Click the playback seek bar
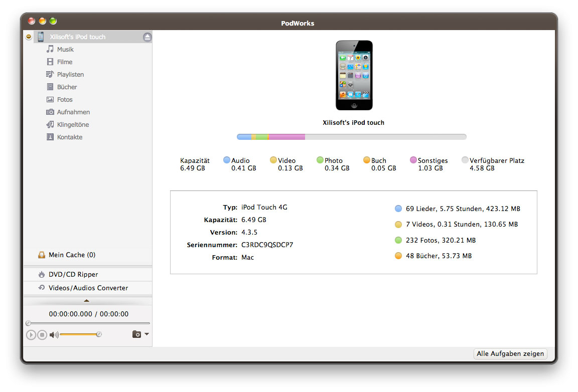The width and height of the screenshot is (578, 392). point(88,323)
